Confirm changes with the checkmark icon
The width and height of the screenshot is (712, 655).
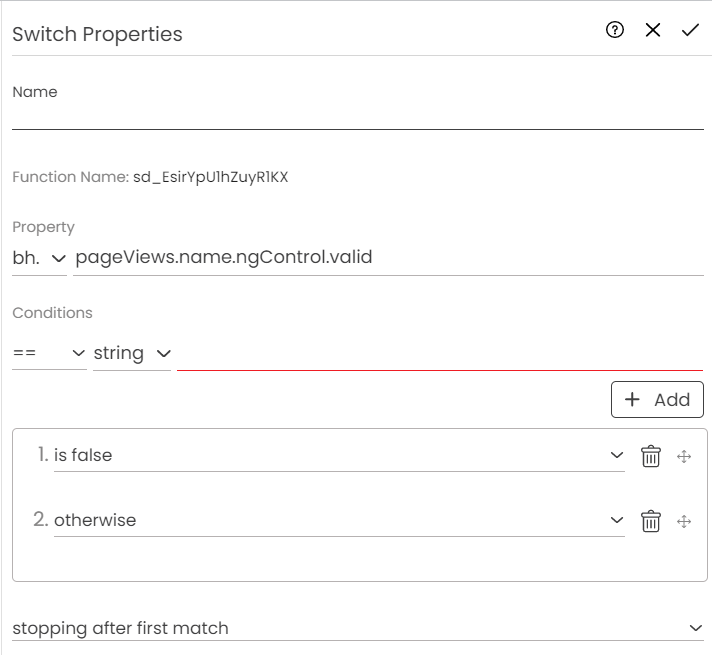tap(690, 30)
